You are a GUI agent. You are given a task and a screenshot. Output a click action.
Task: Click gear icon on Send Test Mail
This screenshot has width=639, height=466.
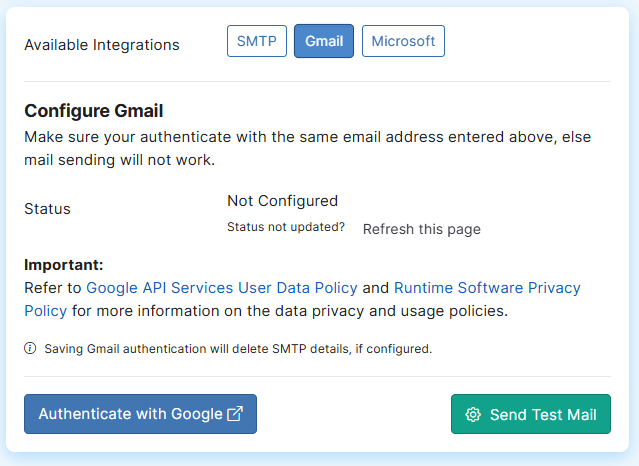pyautogui.click(x=473, y=415)
